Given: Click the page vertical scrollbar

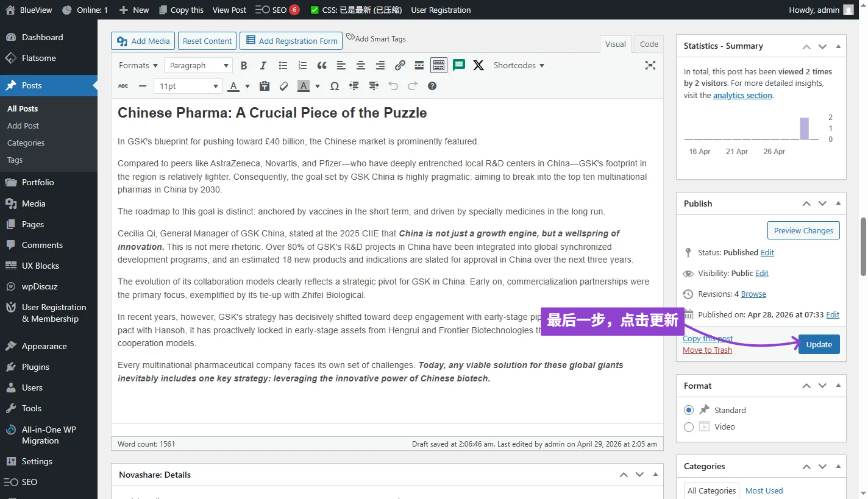Looking at the screenshot, I should [863, 246].
